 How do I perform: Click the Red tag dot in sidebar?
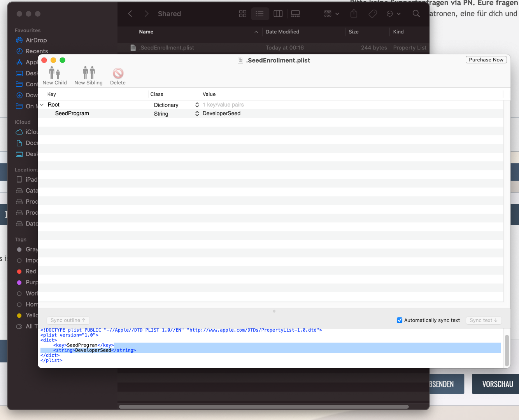coord(19,271)
